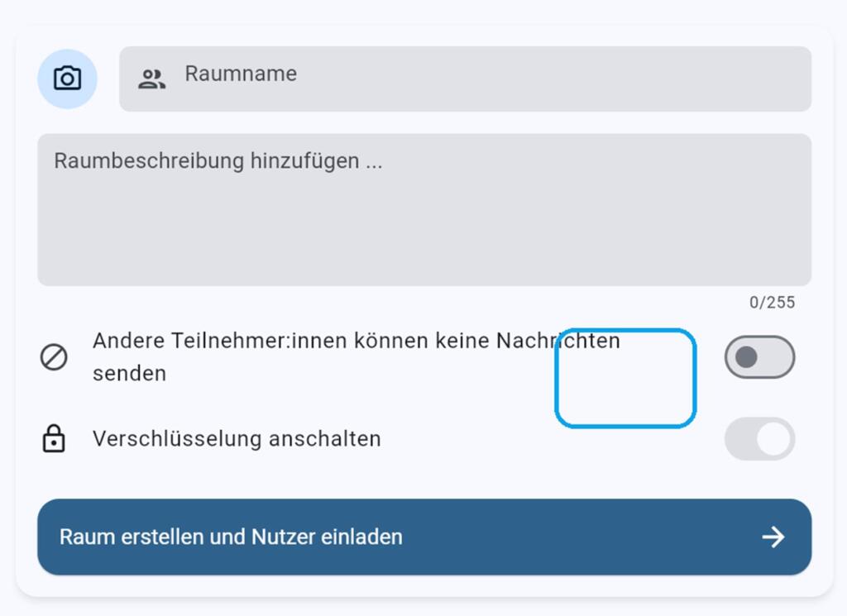The width and height of the screenshot is (847, 616).
Task: Click the word 'senden' in the option label
Action: 129,374
